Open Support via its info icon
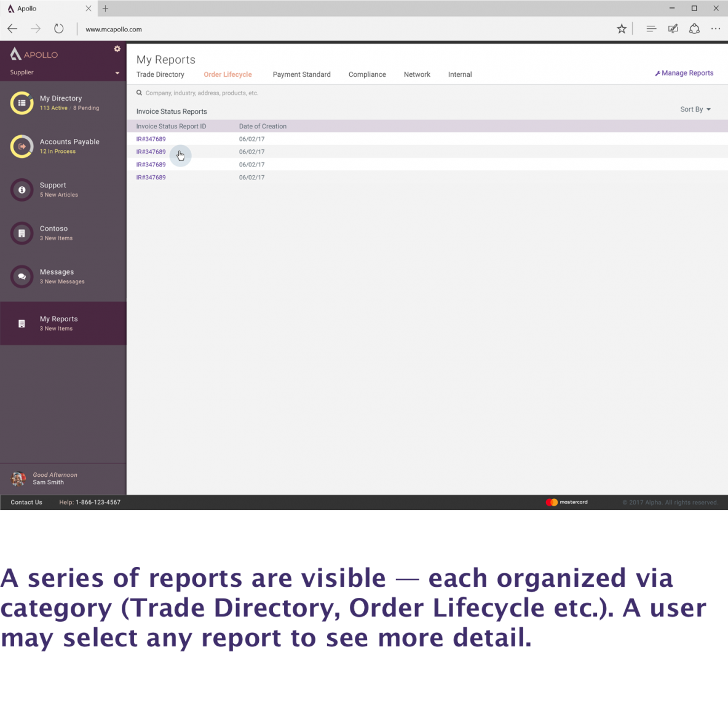This screenshot has height=706, width=728. (22, 190)
